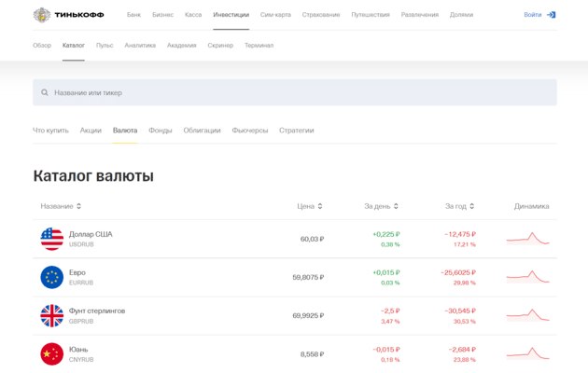The image size is (588, 373).
Task: Select the Валюта tab
Action: (x=125, y=131)
